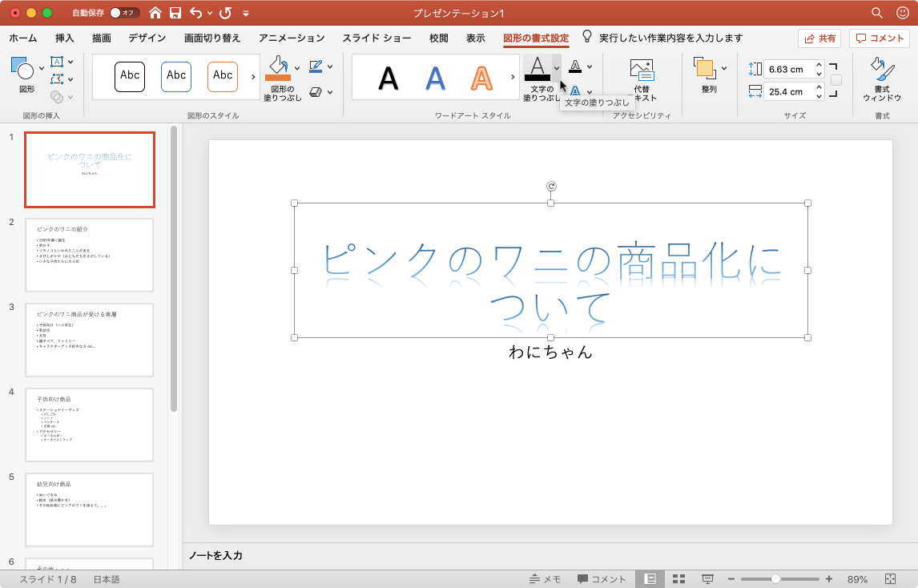The width and height of the screenshot is (918, 588).
Task: Open the 文字の効果 dropdown arrow
Action: click(x=589, y=91)
